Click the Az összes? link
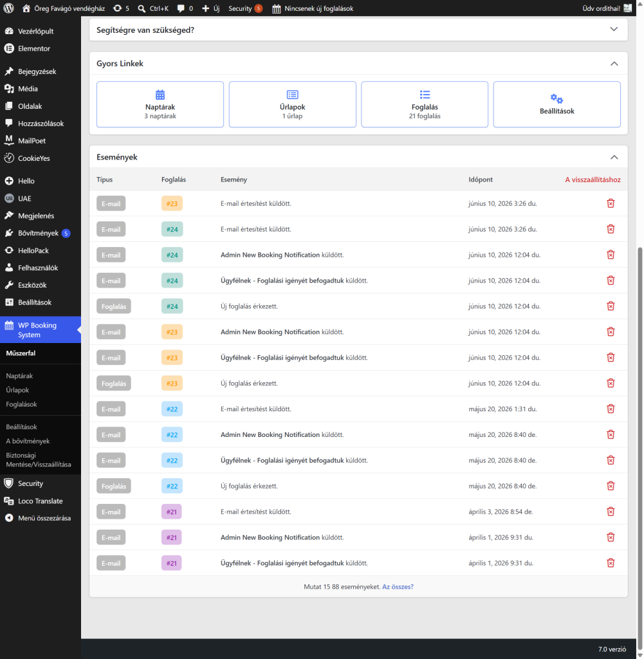Viewport: 644px width, 659px height. click(x=398, y=587)
